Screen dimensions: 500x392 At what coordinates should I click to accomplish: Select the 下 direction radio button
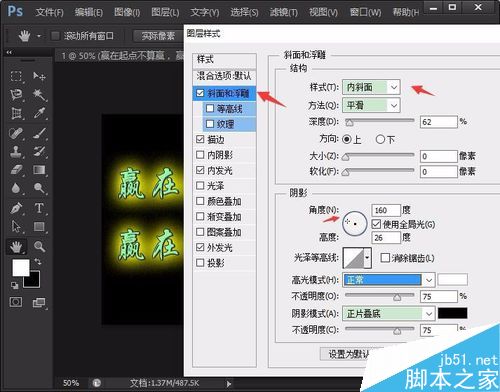click(x=380, y=139)
